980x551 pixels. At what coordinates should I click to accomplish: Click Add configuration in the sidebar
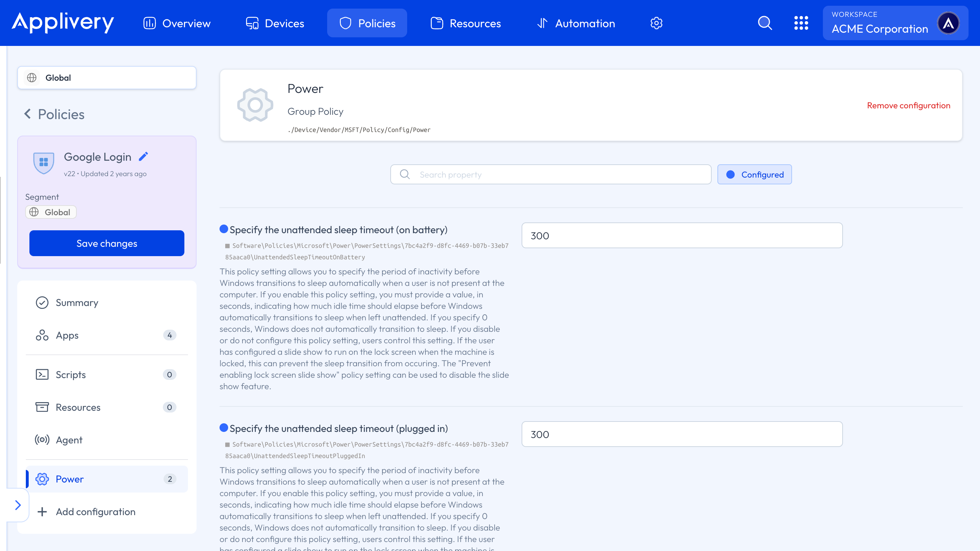(95, 512)
